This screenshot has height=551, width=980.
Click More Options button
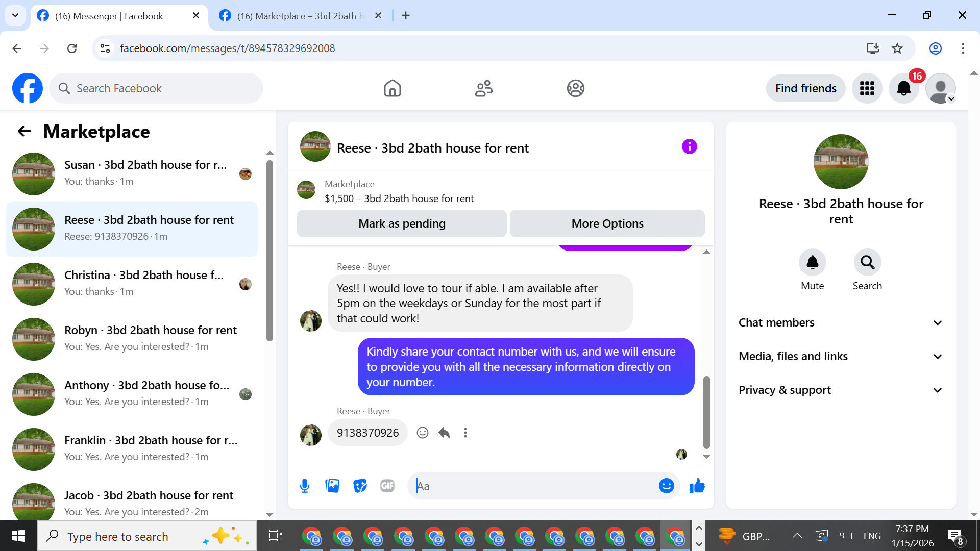tap(607, 223)
